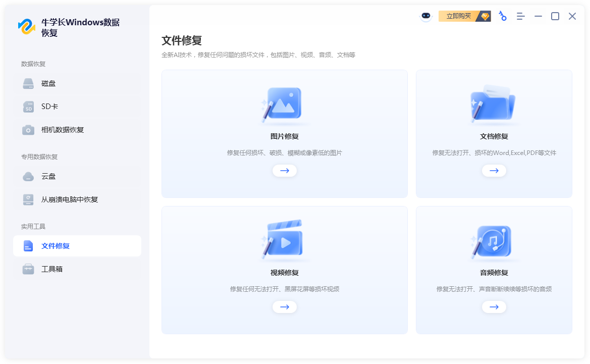Select 磁盘 in the sidebar

click(48, 83)
